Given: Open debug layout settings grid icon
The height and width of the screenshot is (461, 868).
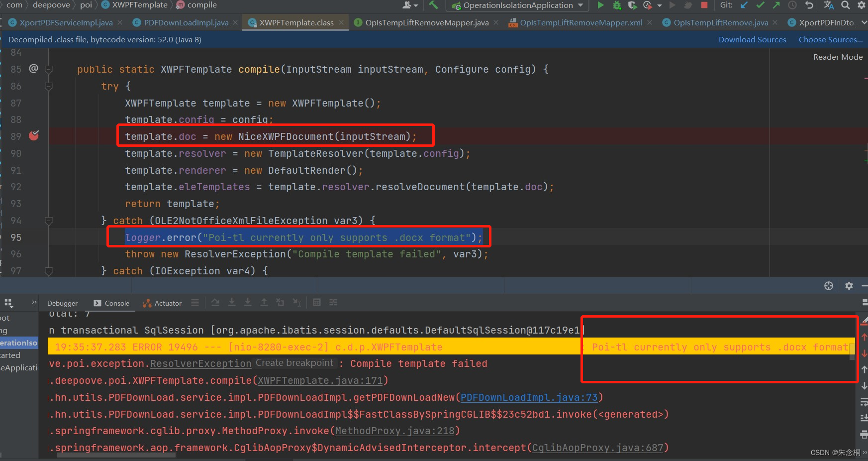Looking at the screenshot, I should point(8,303).
